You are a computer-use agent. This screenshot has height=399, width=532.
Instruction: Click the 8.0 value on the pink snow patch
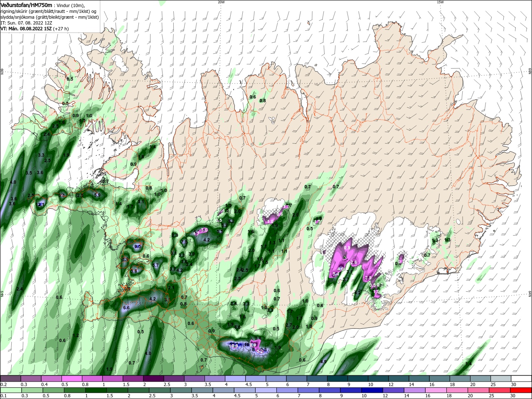[253, 345]
